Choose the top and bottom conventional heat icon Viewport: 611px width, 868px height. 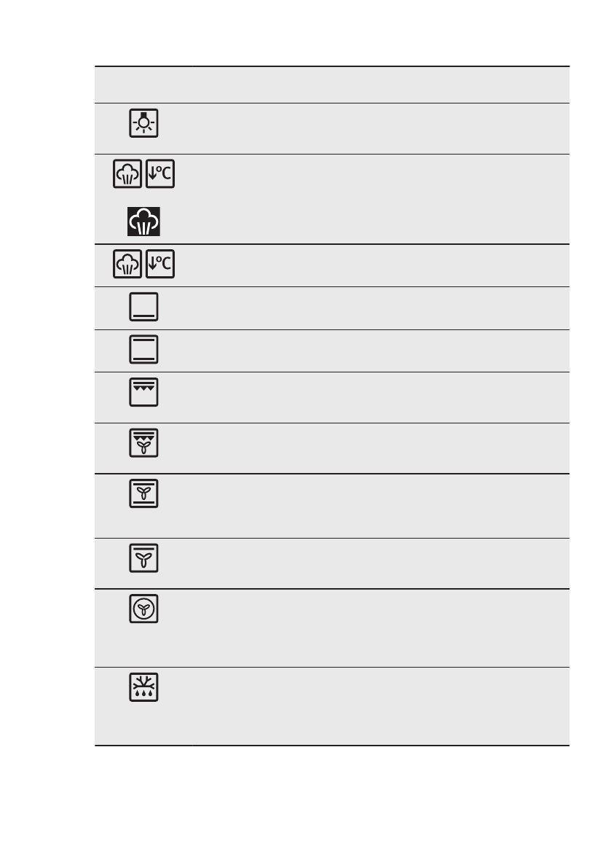pyautogui.click(x=144, y=349)
